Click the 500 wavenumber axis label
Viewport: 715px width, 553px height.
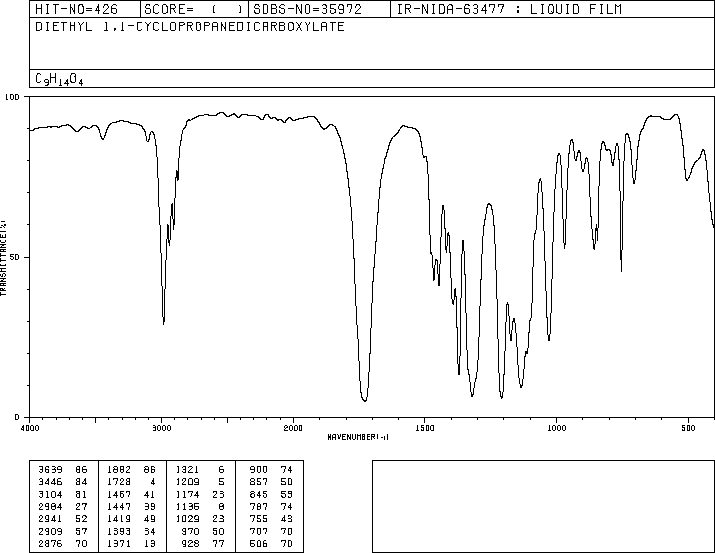pos(688,428)
